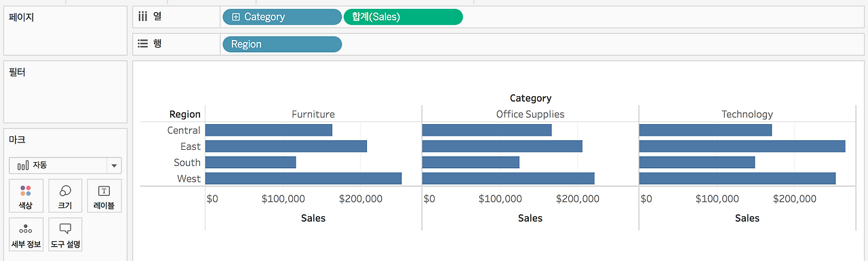Click the Furniture column header
The image size is (868, 261).
[x=313, y=114]
